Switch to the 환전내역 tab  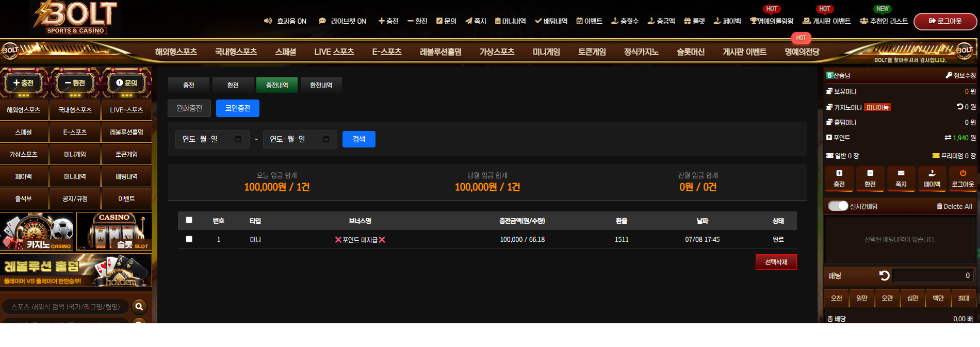(321, 85)
